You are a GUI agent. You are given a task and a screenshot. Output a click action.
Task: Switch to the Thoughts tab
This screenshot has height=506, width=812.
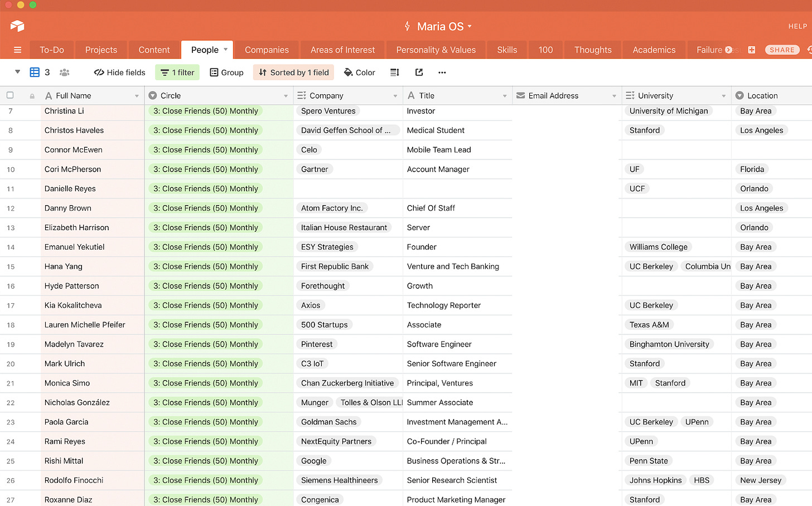tap(593, 50)
